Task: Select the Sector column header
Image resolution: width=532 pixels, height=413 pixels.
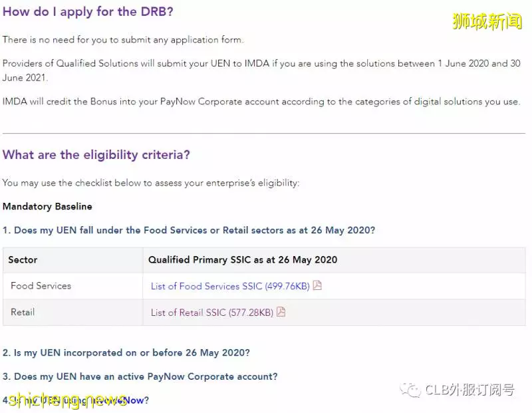Action: click(23, 259)
